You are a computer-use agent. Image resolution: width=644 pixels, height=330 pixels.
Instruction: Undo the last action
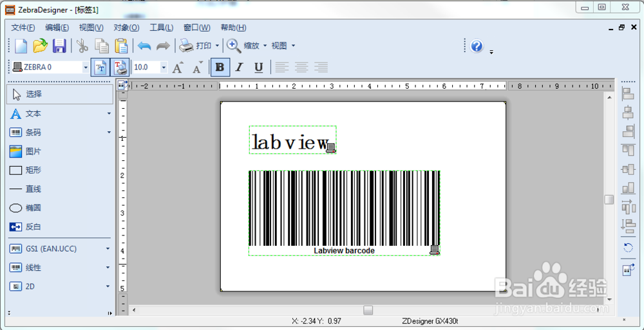[x=144, y=46]
